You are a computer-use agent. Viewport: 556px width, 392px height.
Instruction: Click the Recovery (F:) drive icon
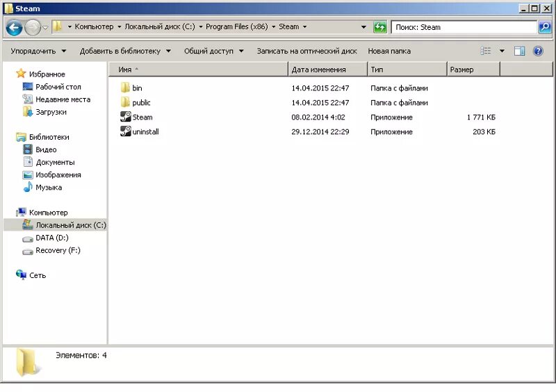(x=28, y=252)
